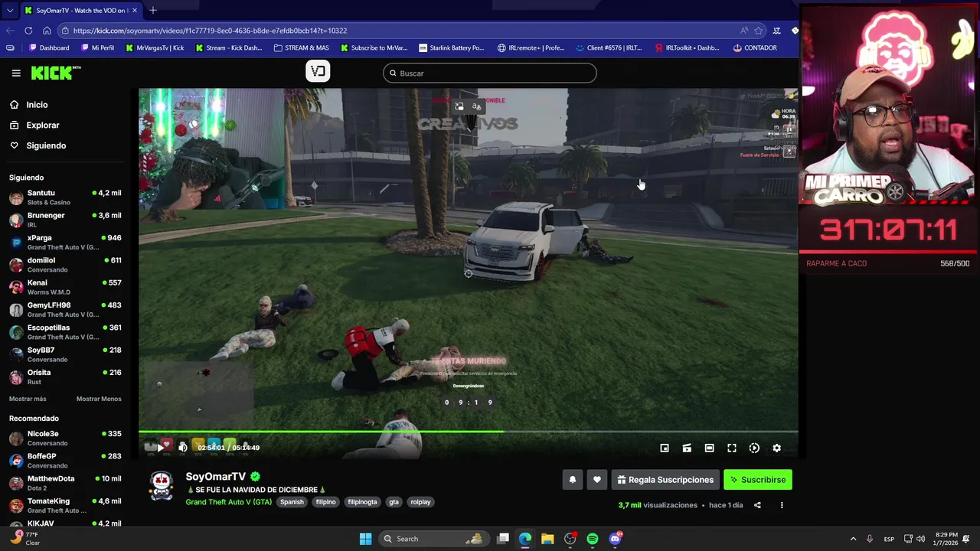Open browser tab list dropdown arrow

[9, 11]
